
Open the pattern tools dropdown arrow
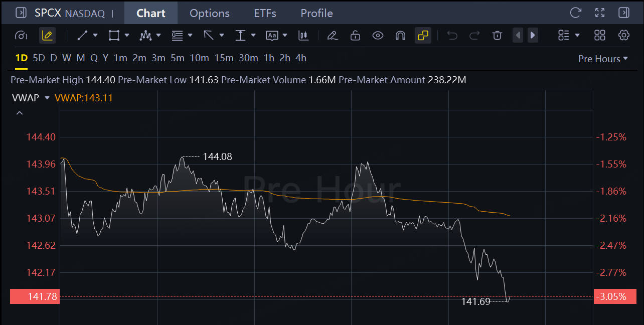click(158, 35)
